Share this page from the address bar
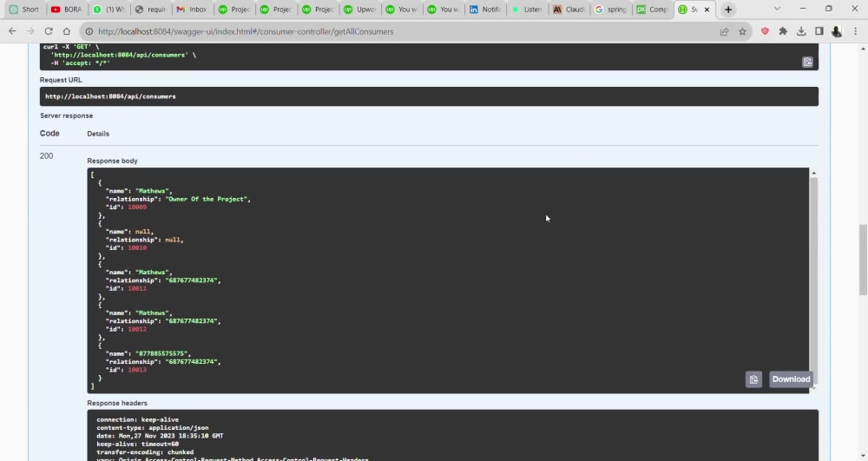 pos(724,31)
